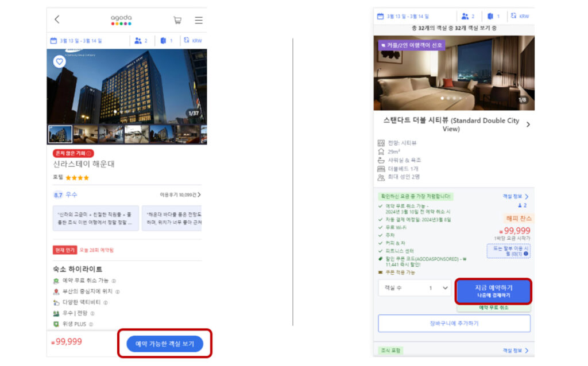Change guest count in left panel

pos(141,41)
